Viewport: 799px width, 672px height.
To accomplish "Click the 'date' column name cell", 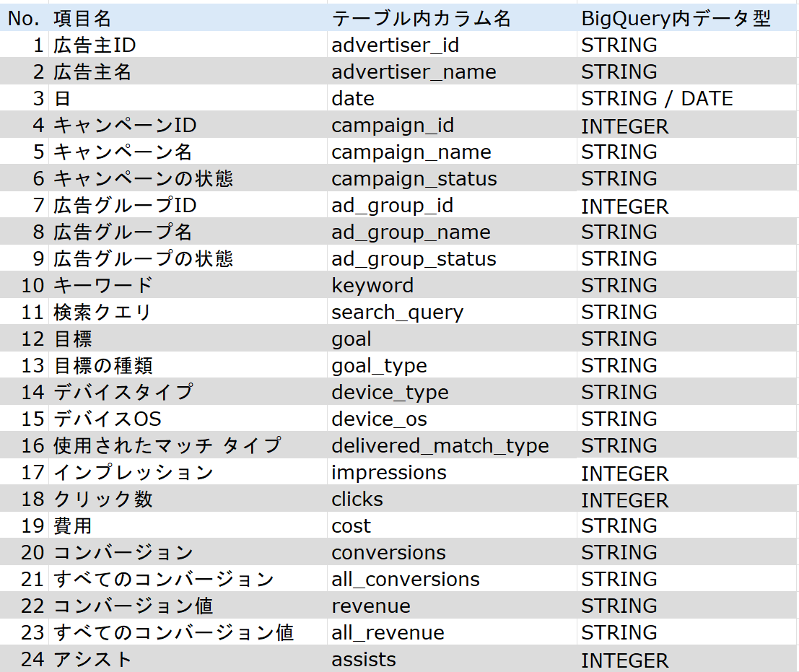I will coord(452,98).
